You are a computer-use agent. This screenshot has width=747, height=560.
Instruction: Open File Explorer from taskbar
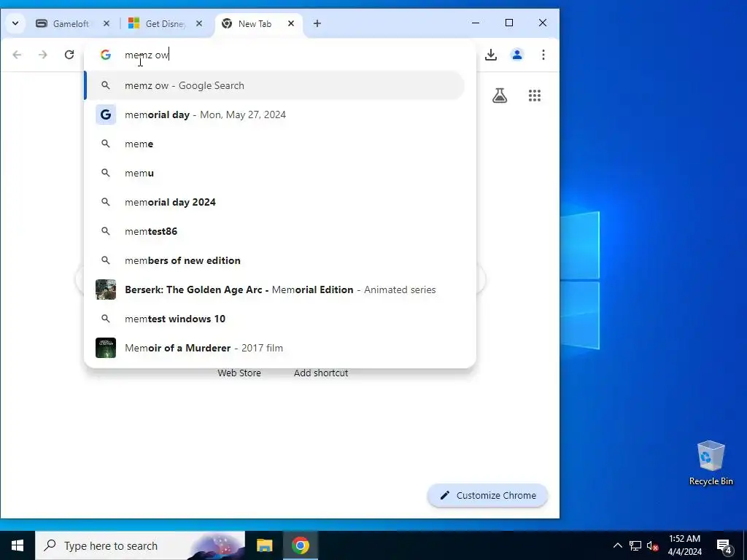(x=264, y=545)
